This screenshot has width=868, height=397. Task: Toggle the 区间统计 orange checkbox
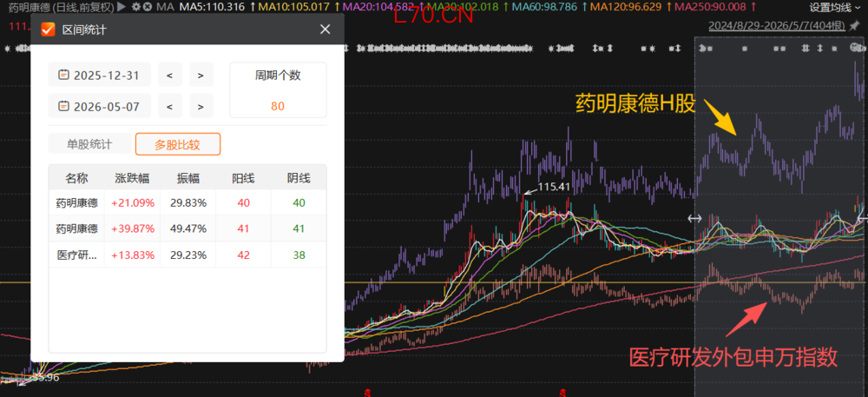(x=49, y=30)
